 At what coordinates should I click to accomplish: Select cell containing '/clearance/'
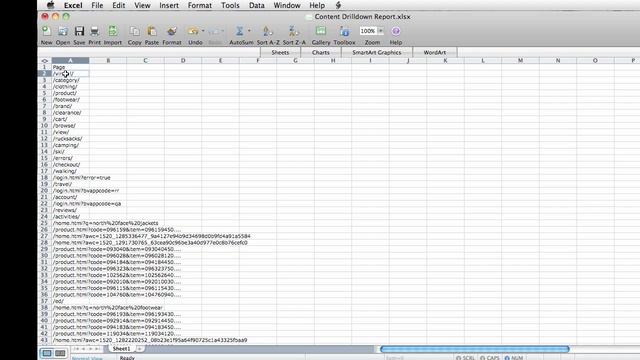click(x=70, y=113)
